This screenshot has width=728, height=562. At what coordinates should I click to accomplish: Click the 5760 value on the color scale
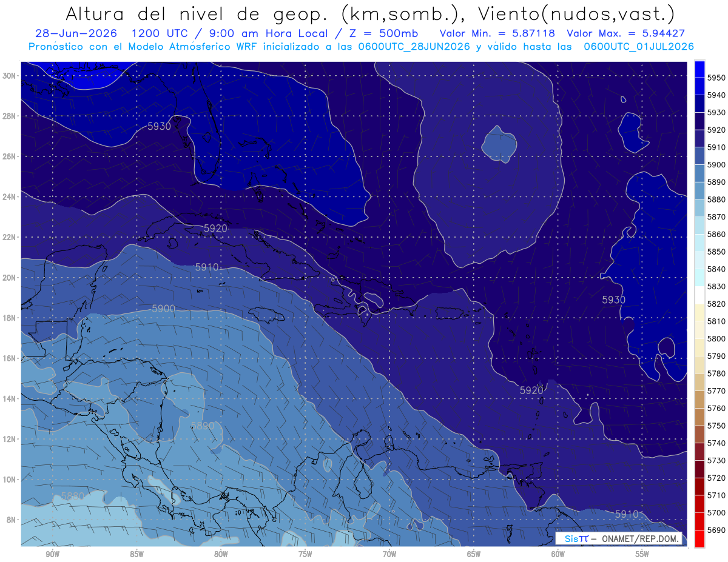pyautogui.click(x=716, y=408)
